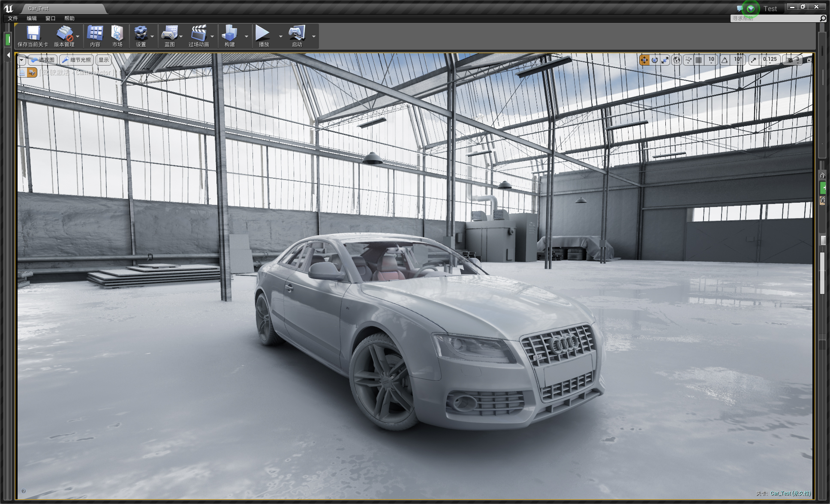The width and height of the screenshot is (830, 504).
Task: Select the Scale gizmo tool
Action: coord(665,60)
